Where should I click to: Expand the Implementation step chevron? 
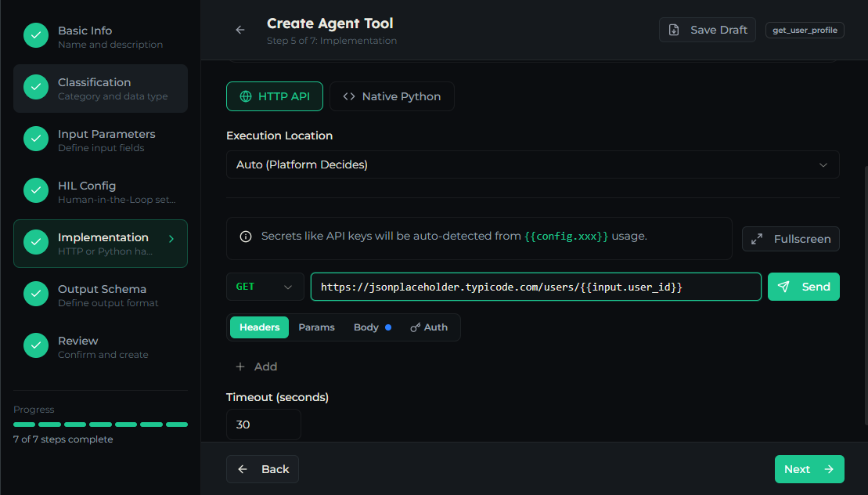click(x=171, y=239)
